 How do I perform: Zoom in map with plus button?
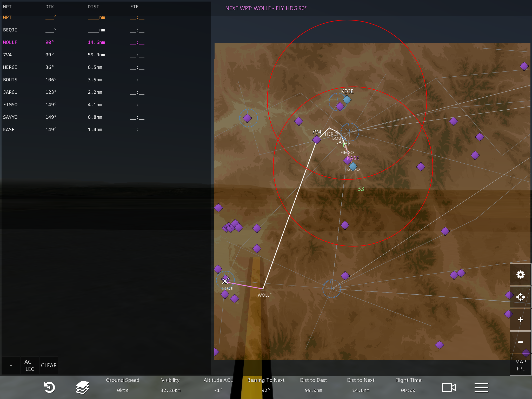520,320
